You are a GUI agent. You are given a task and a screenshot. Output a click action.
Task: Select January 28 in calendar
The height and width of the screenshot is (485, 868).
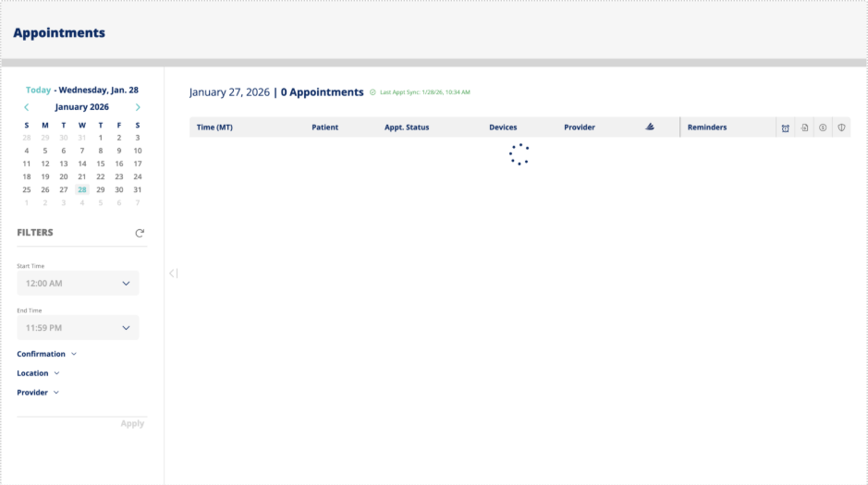82,189
